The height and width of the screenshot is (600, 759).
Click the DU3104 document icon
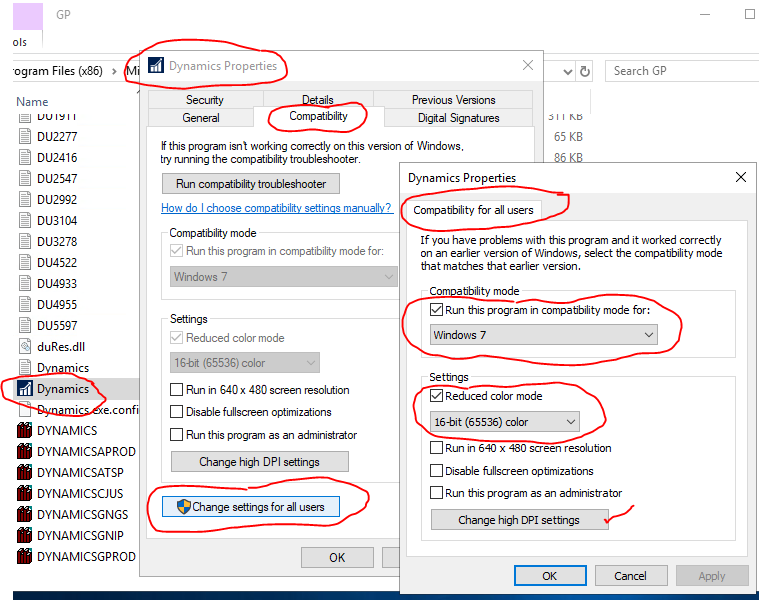(25, 221)
